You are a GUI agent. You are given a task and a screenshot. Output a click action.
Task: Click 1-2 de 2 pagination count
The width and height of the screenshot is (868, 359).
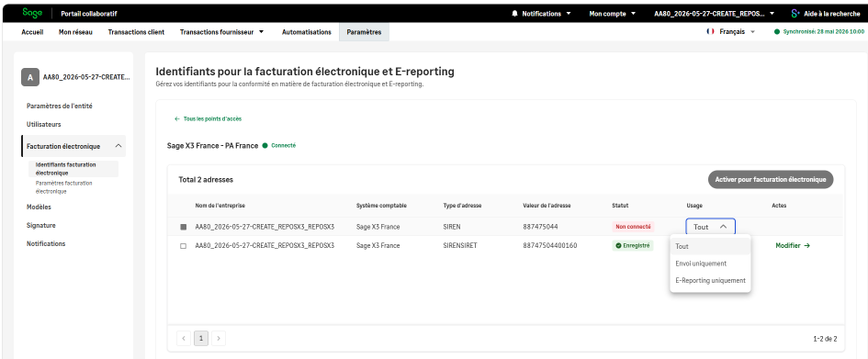click(825, 339)
